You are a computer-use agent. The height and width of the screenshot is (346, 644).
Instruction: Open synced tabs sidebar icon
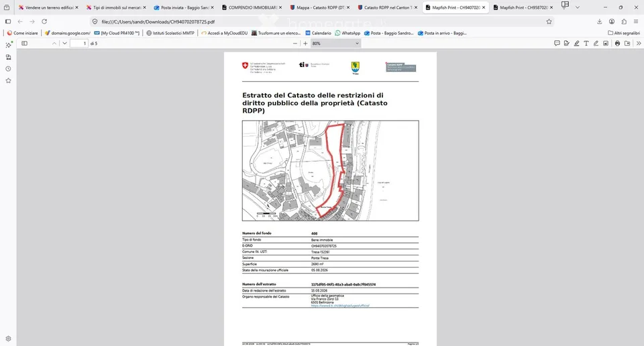pos(8,57)
